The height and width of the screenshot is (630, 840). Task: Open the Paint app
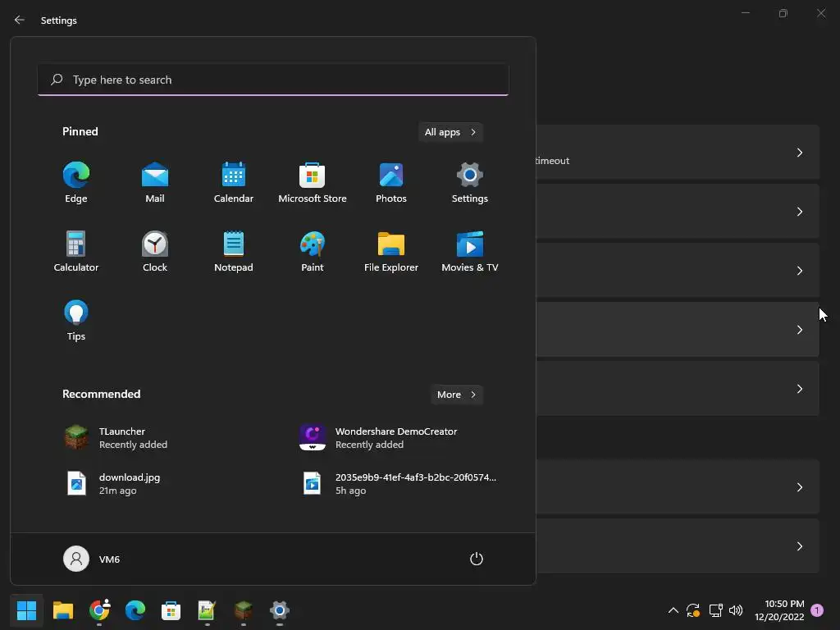313,251
